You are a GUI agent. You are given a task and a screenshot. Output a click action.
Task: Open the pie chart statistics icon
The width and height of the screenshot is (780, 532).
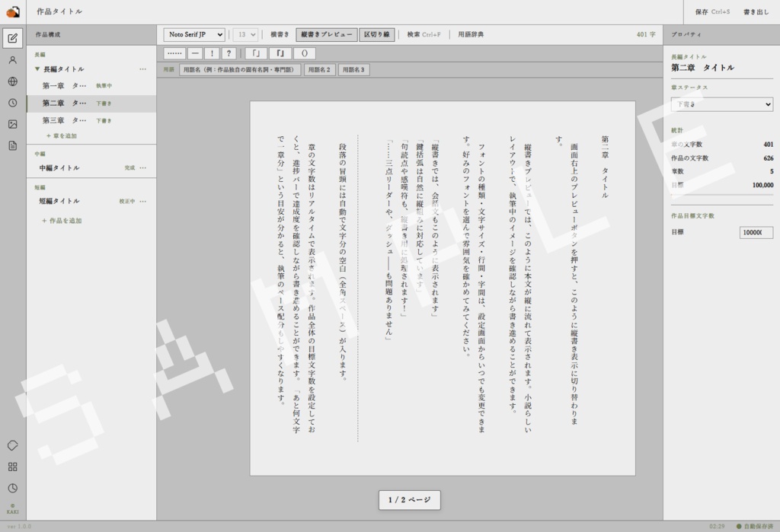13,489
